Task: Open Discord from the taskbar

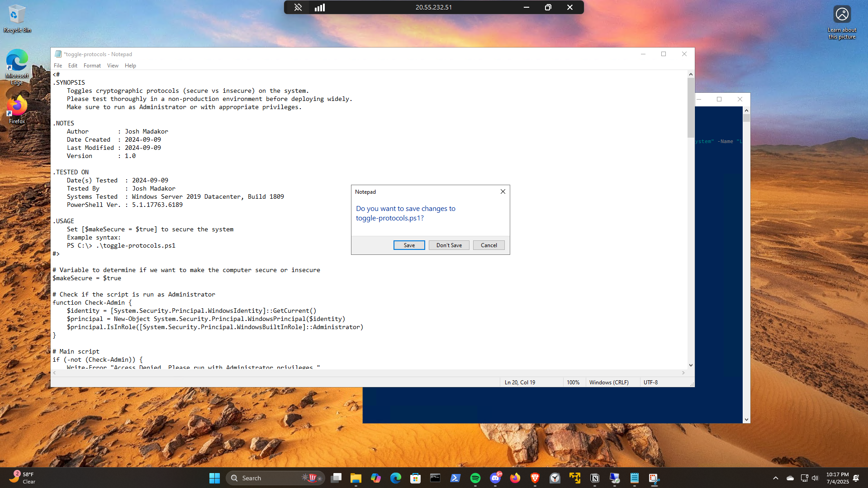Action: [495, 478]
